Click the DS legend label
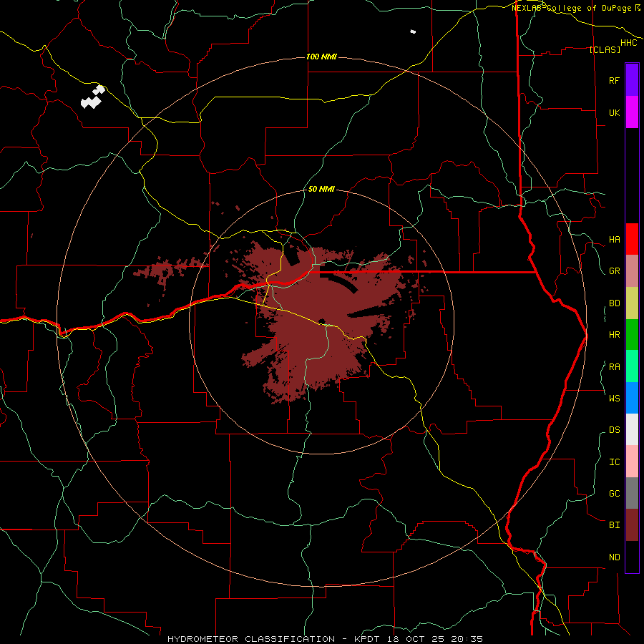Viewport: 644px width, 644px height. pos(614,429)
